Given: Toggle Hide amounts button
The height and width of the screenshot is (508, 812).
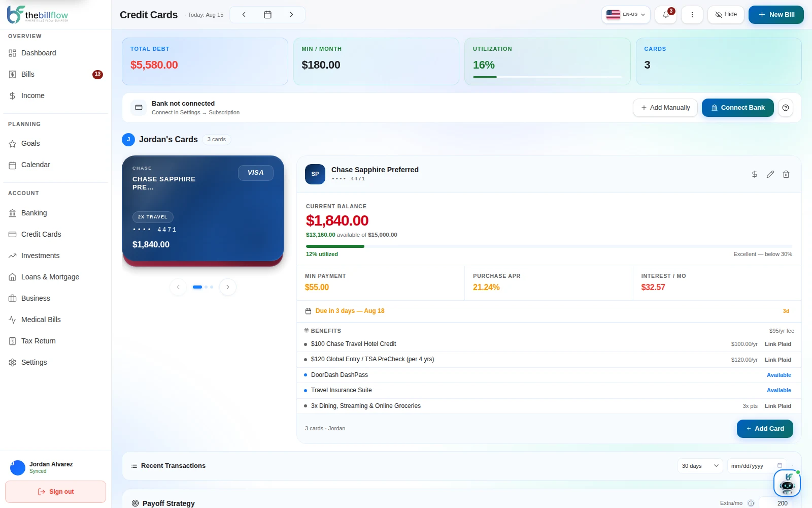Looking at the screenshot, I should click(x=726, y=15).
